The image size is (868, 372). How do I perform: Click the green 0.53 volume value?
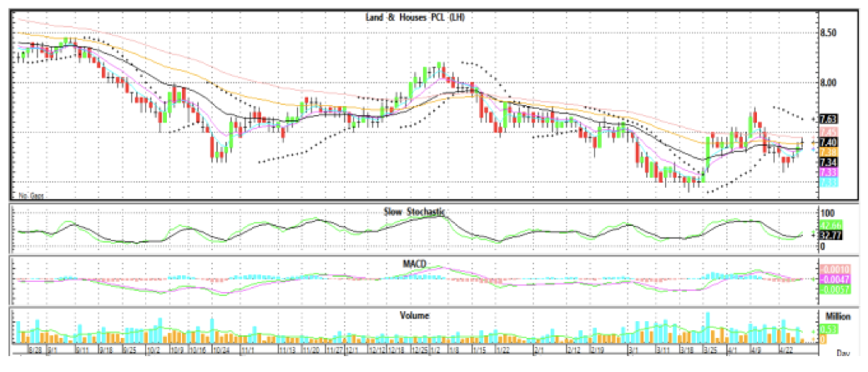(x=827, y=329)
